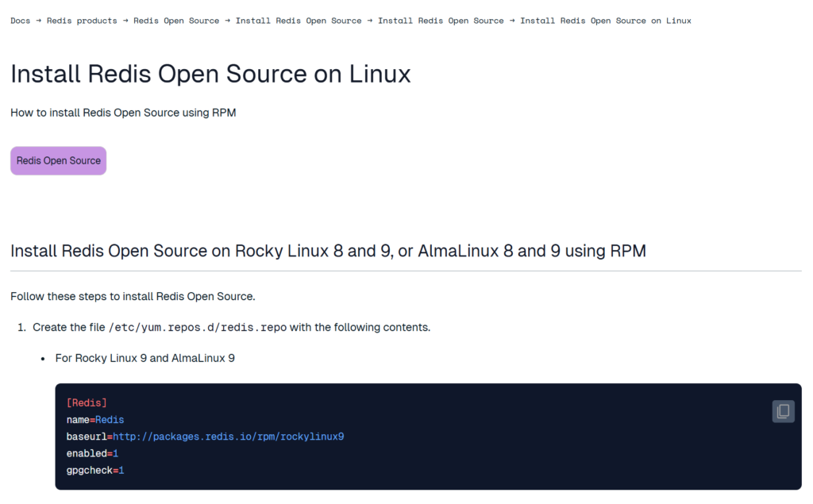Click the packages.redis.io baseurl in the code
The image size is (813, 504).
point(228,437)
